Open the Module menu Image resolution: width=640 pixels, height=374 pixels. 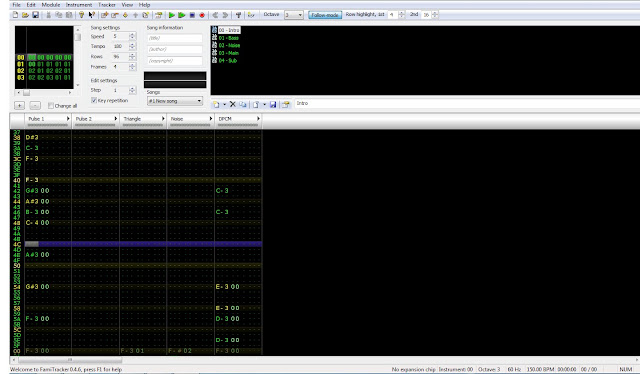[x=51, y=5]
